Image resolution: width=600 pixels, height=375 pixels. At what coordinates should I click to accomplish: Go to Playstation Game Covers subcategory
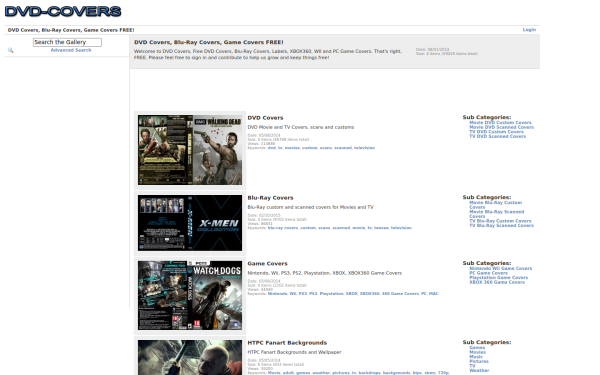tap(499, 277)
